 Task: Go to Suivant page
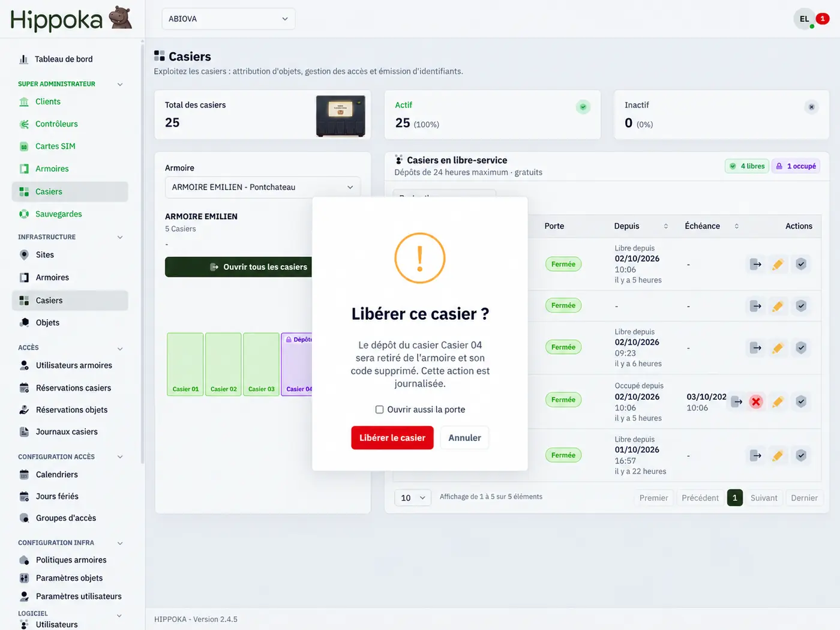pos(764,498)
